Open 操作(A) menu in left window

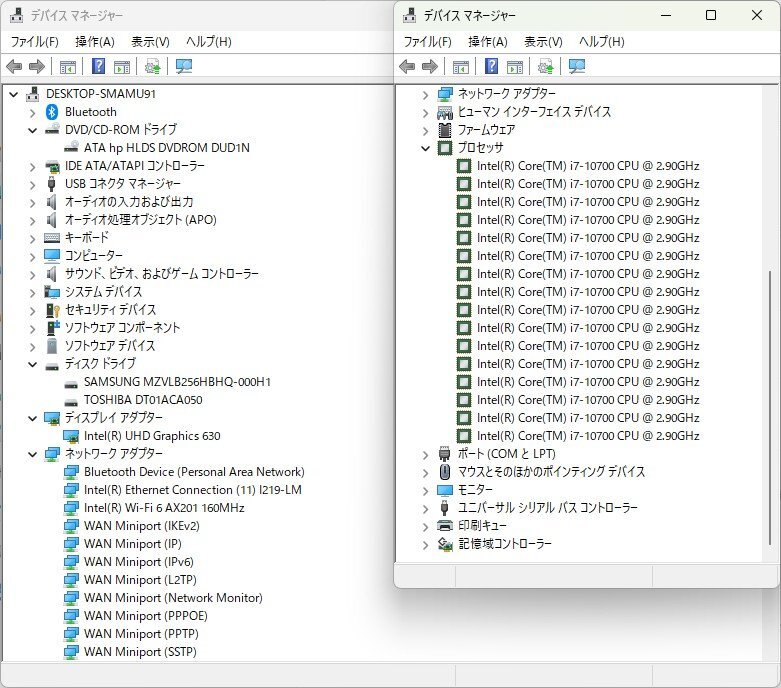(x=94, y=42)
